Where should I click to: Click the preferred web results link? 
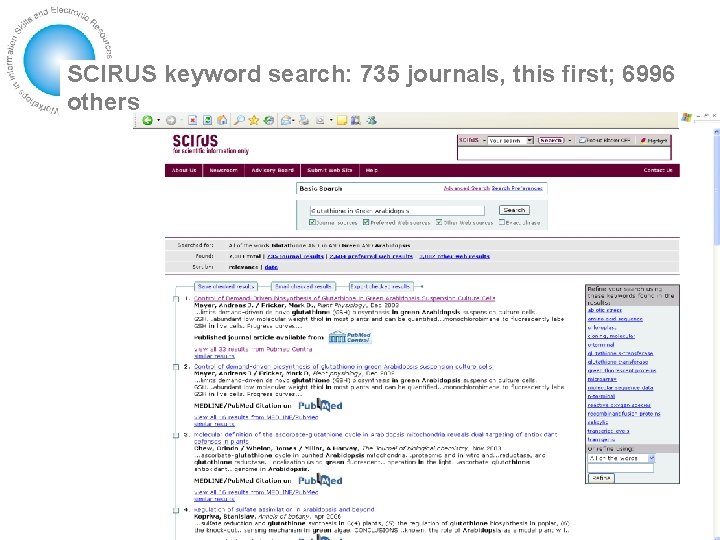click(371, 256)
